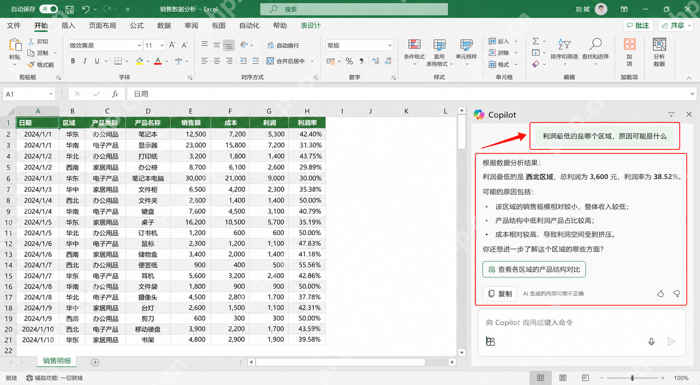This screenshot has height=385, width=700.
Task: Click the Fill down icon
Action: pyautogui.click(x=536, y=53)
